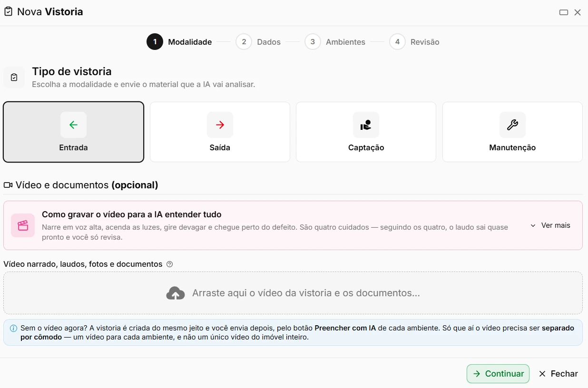Click the chevron beside Ver mais

coord(533,225)
